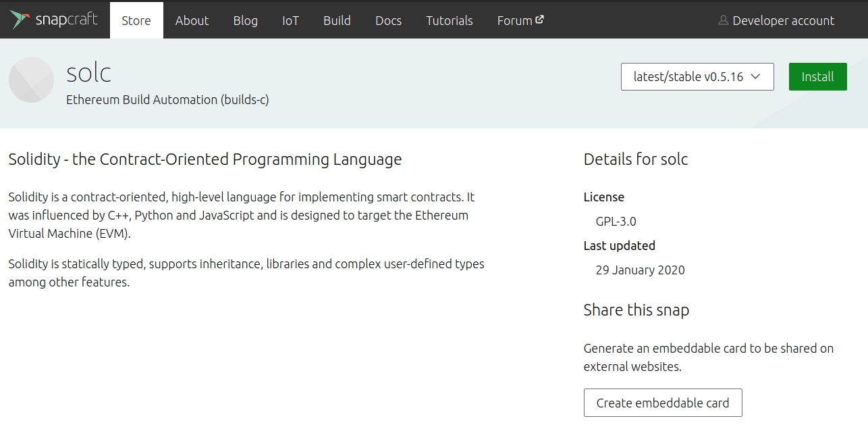
Task: Navigate to Docs
Action: [x=388, y=20]
